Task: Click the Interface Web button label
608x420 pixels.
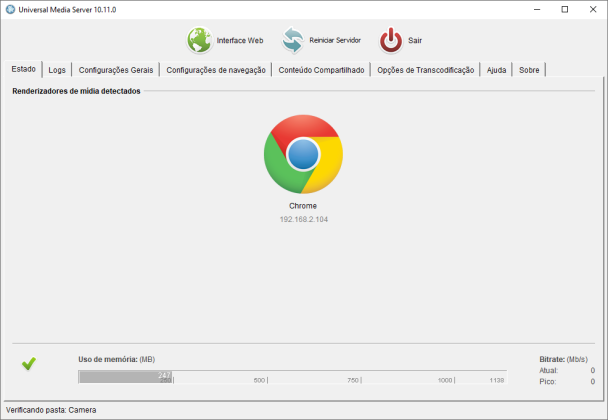Action: click(x=240, y=40)
